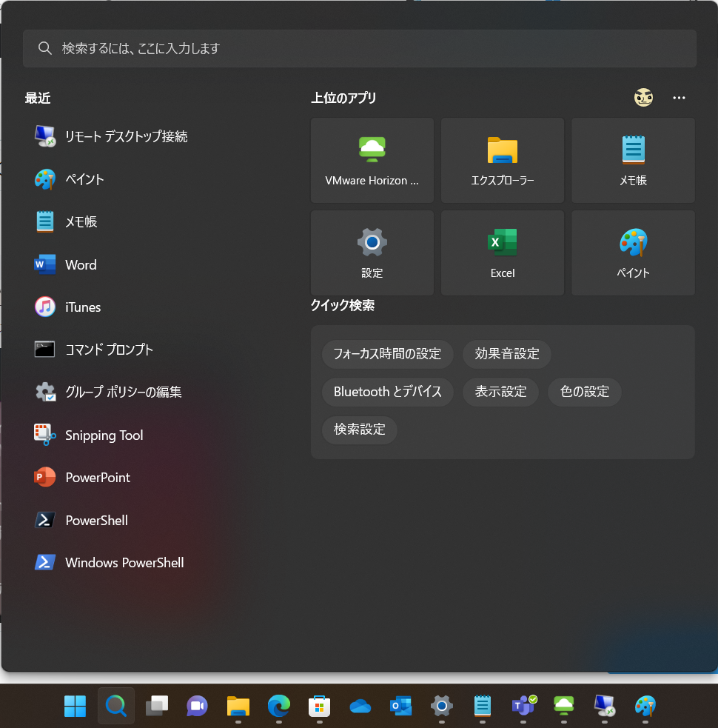Click the Search icon on taskbar
The width and height of the screenshot is (718, 728).
coord(116,706)
